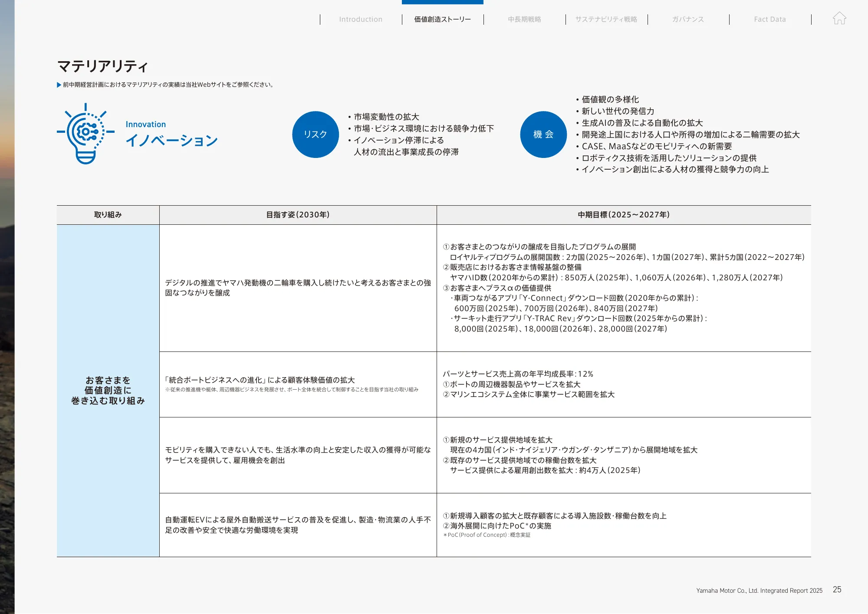Toggle the 機会 view for イノベーション
This screenshot has width=868, height=614.
(543, 134)
